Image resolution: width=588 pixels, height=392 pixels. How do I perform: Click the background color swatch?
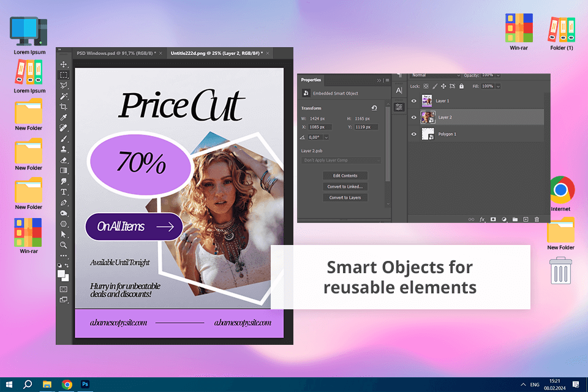point(66,278)
